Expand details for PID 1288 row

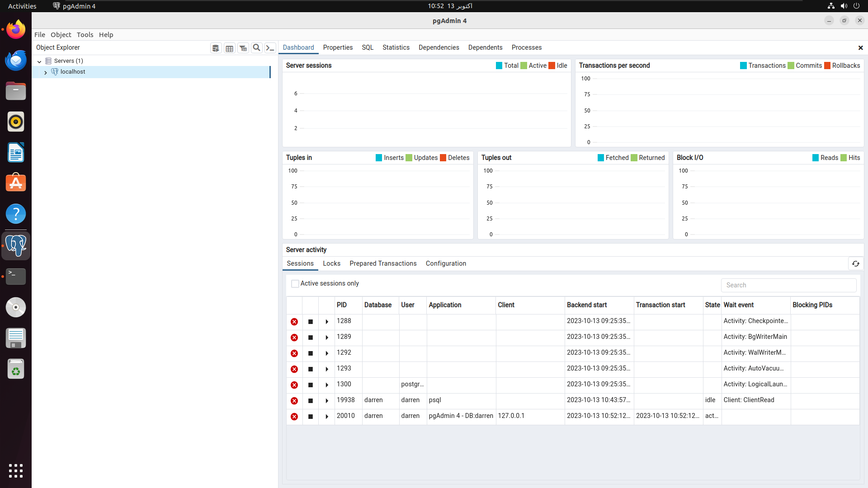327,322
